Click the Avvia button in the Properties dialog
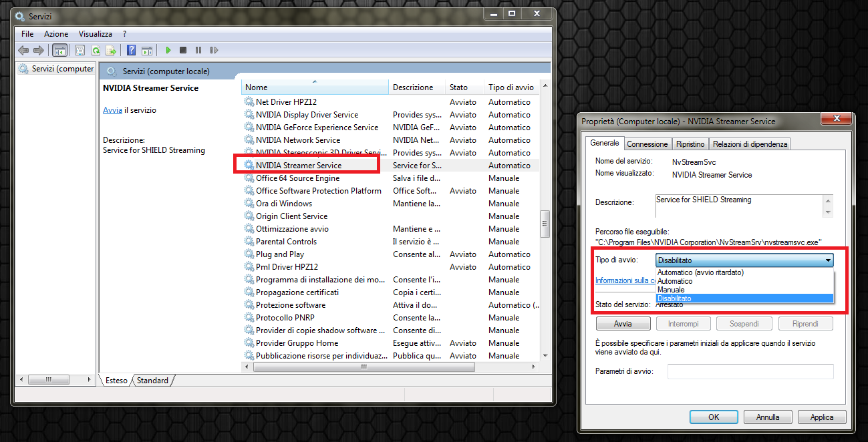Screen dimensions: 868x442 coord(623,324)
